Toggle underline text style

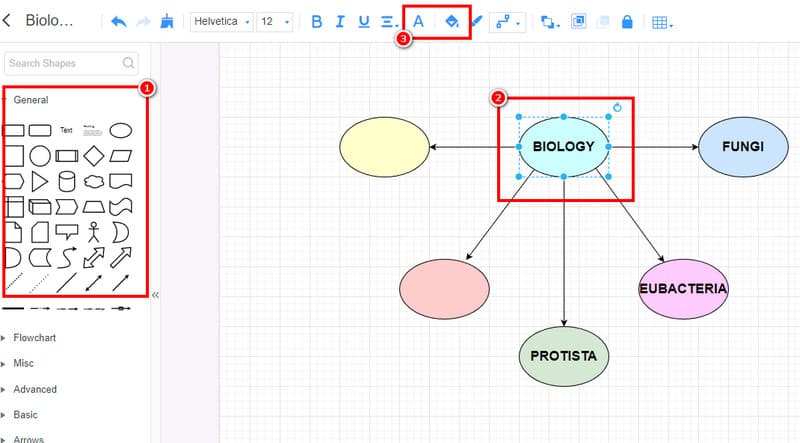[363, 21]
